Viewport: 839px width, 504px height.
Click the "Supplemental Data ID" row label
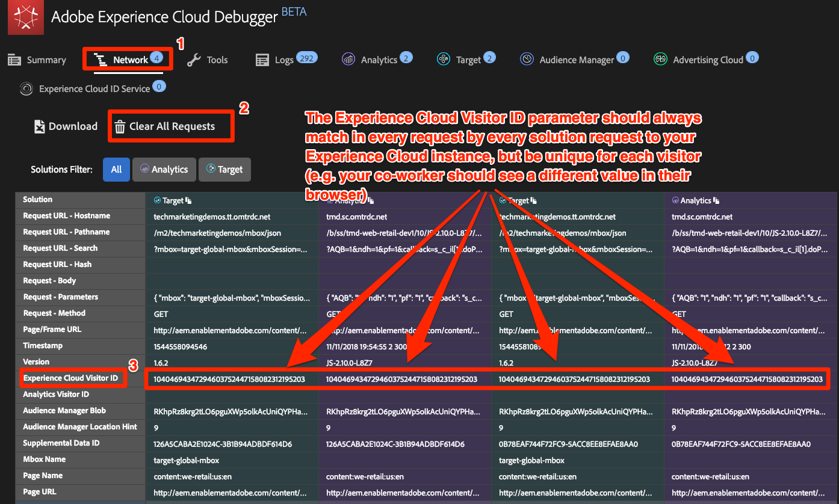point(61,443)
